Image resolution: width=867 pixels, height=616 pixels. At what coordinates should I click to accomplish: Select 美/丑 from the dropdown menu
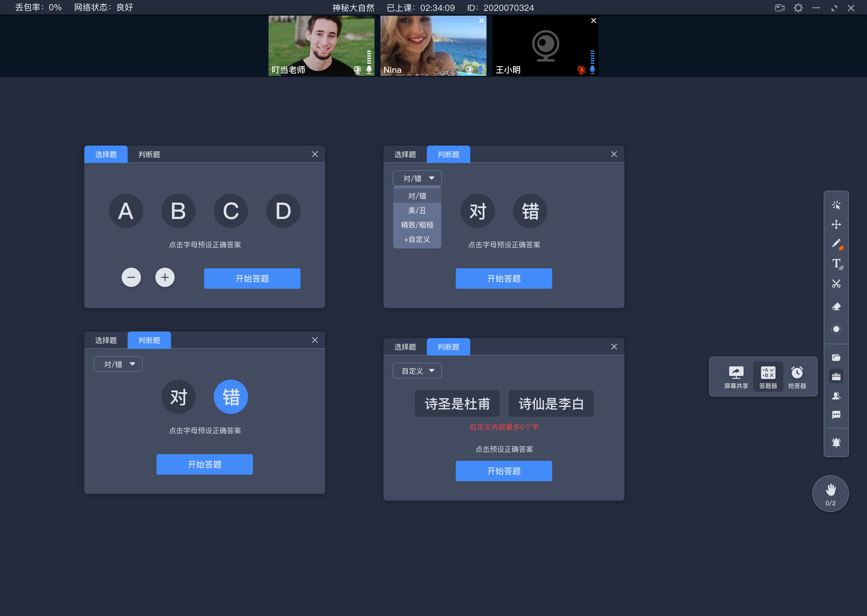(415, 211)
